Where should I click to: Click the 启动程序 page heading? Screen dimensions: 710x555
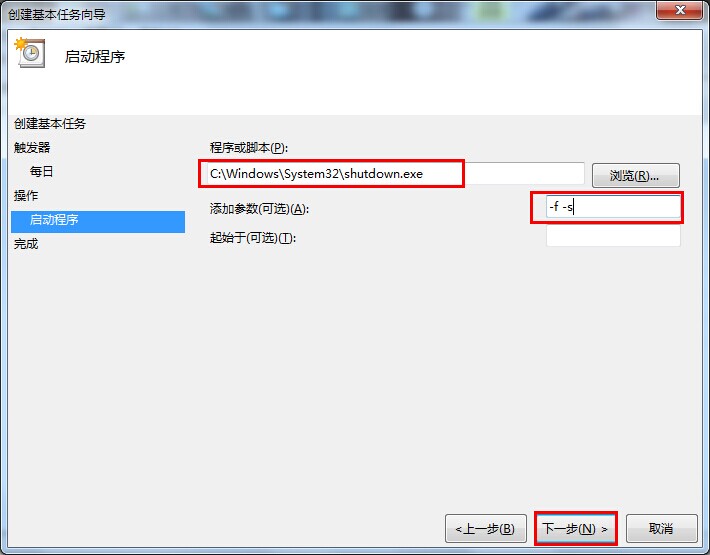pos(95,57)
